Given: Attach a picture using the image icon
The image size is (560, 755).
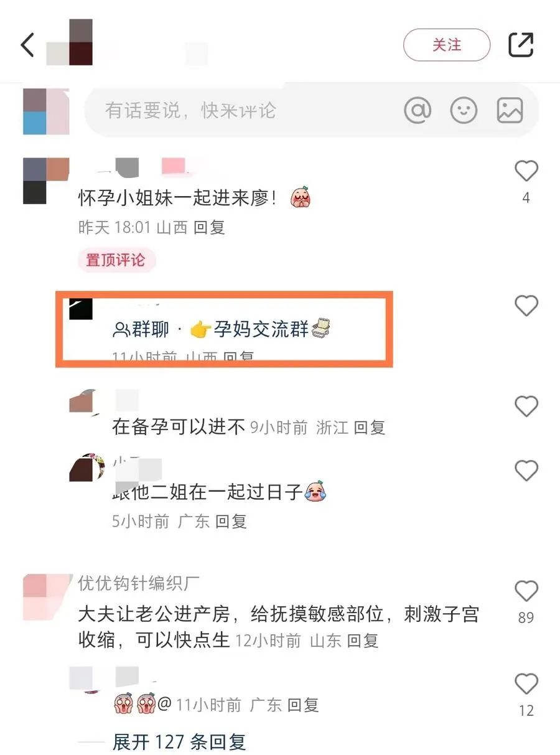Looking at the screenshot, I should [x=510, y=111].
